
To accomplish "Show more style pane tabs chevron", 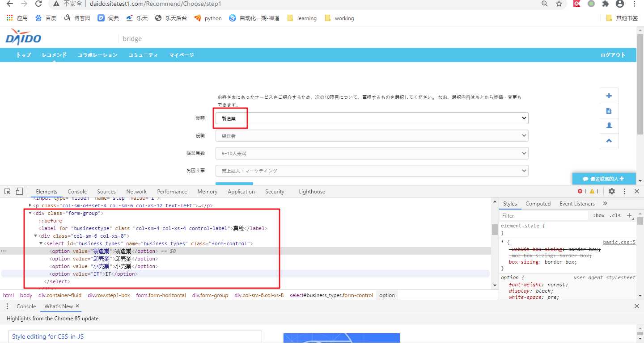I will 605,204.
